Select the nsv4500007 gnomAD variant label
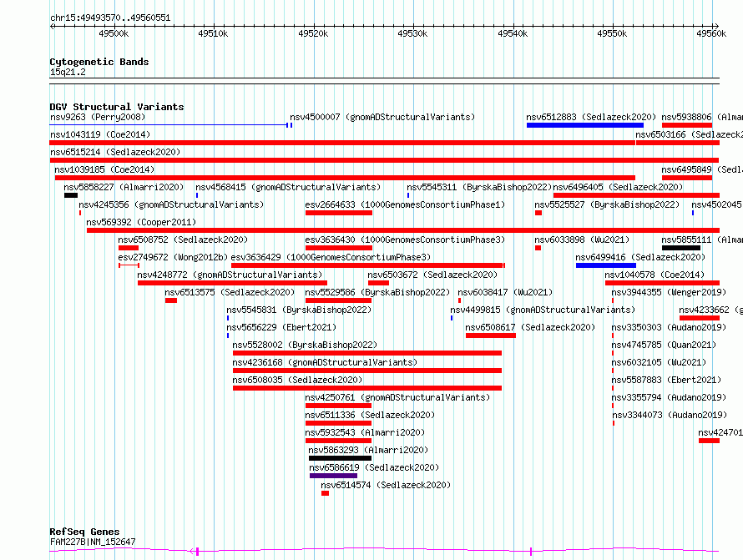This screenshot has height=560, width=743. [382, 117]
